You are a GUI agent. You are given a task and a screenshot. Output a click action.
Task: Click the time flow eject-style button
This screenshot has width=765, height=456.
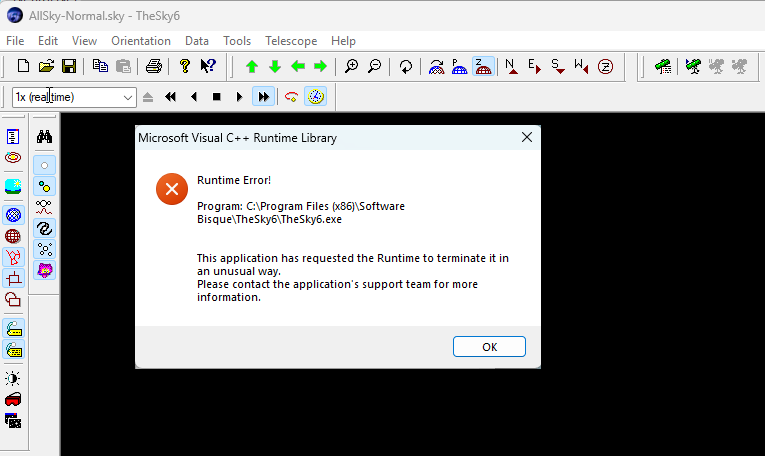click(148, 97)
